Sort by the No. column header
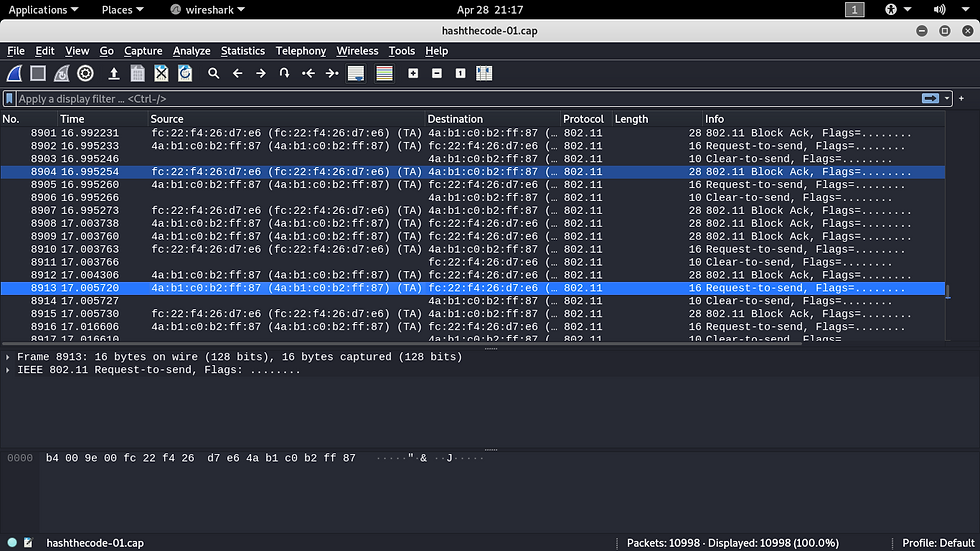This screenshot has height=551, width=980. point(29,119)
